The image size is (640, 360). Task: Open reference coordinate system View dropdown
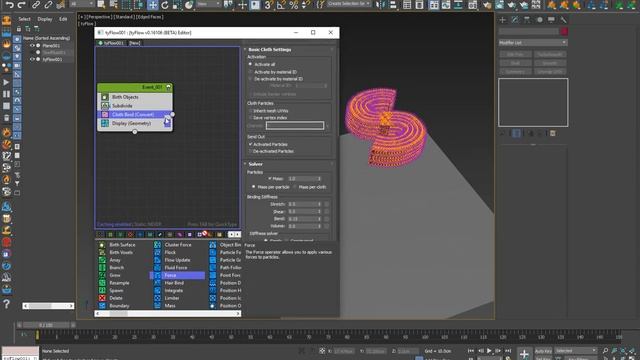tap(209, 4)
